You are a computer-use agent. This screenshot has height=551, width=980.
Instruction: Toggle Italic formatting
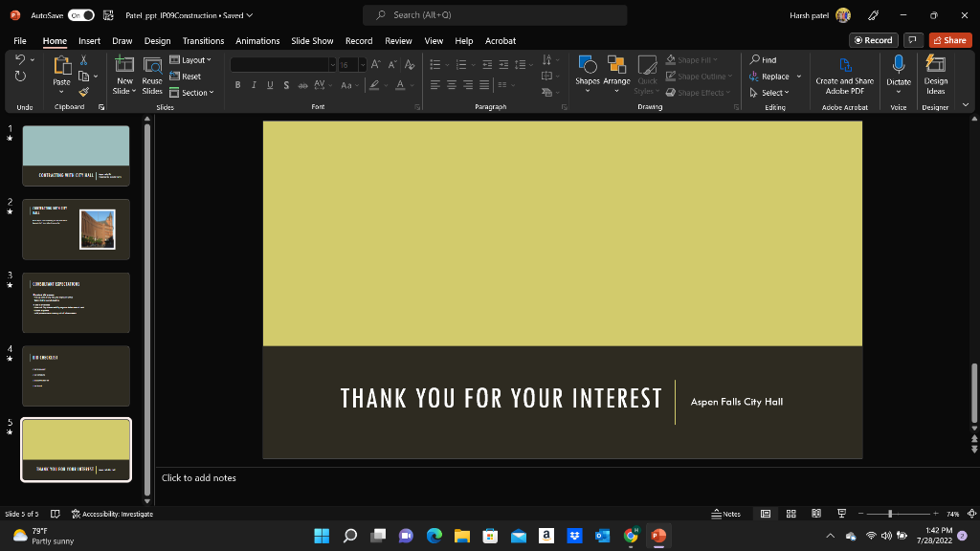253,84
